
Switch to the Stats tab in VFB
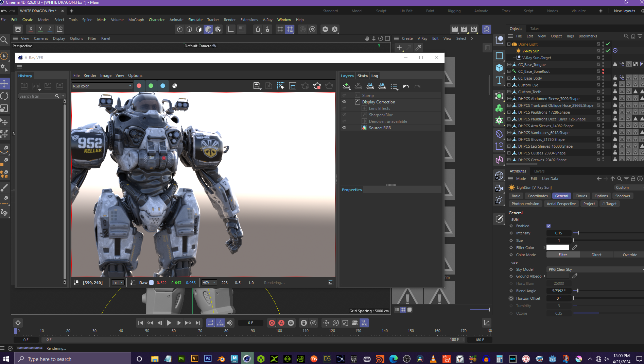[x=362, y=76]
